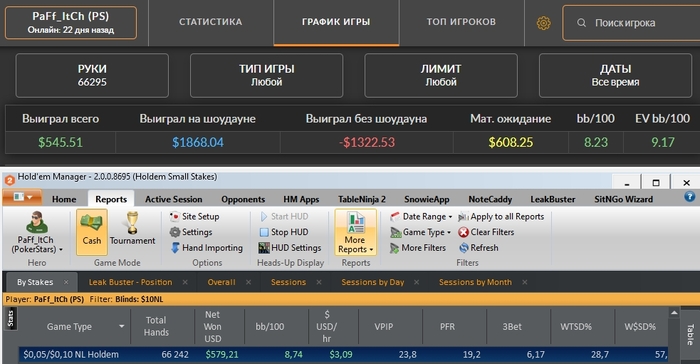This screenshot has height=364, width=700.
Task: Open Site Setup in Options
Action: tap(195, 216)
